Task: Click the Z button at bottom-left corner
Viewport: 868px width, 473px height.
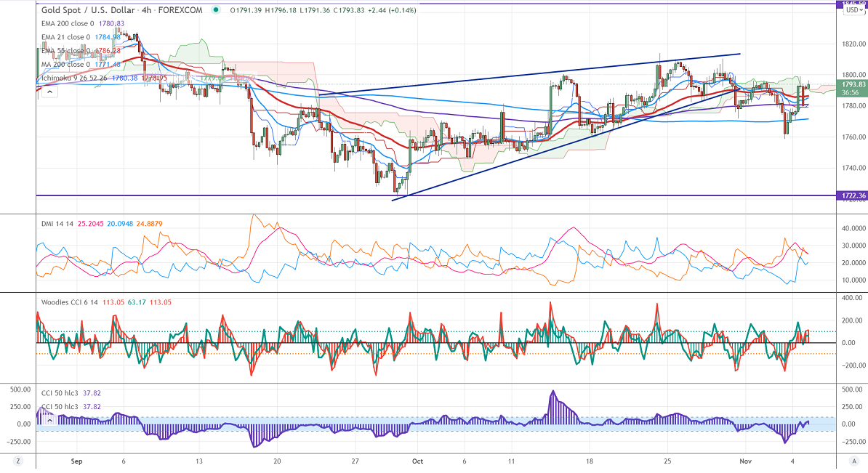Action: [18, 461]
